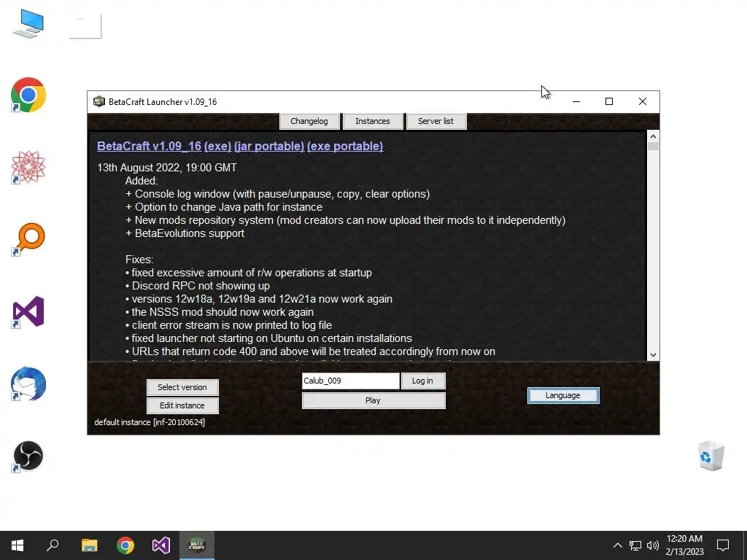This screenshot has width=747, height=560.
Task: Click the 'the NSSS mod should now work again' line
Action: point(220,312)
